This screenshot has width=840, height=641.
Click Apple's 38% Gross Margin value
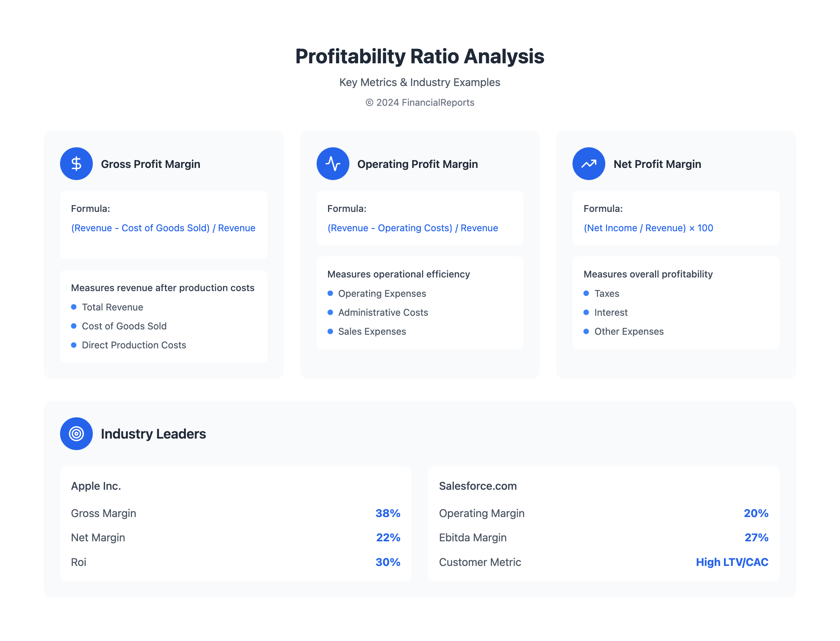pyautogui.click(x=388, y=513)
